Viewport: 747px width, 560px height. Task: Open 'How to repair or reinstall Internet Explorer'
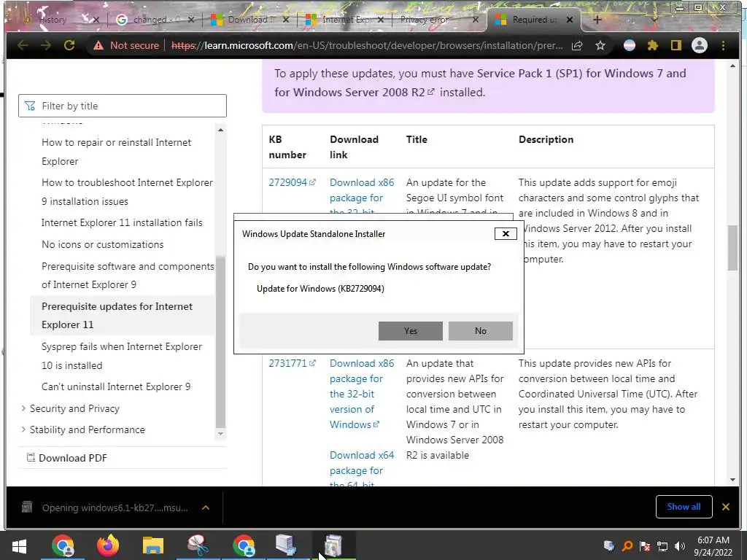[x=116, y=152]
